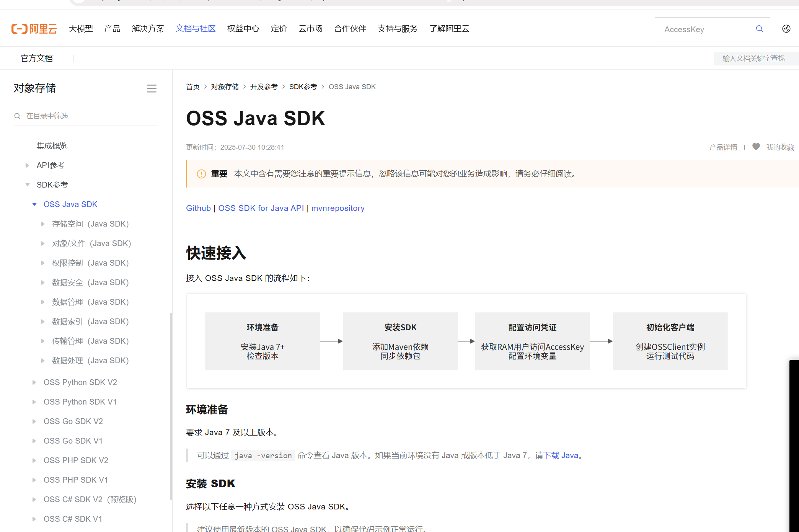Open 解决方案 menu

click(x=148, y=29)
